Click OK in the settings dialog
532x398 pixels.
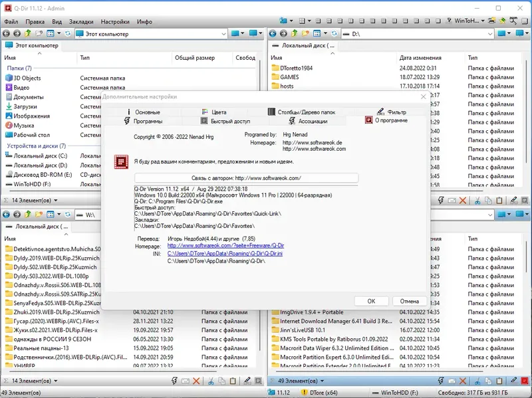point(371,301)
